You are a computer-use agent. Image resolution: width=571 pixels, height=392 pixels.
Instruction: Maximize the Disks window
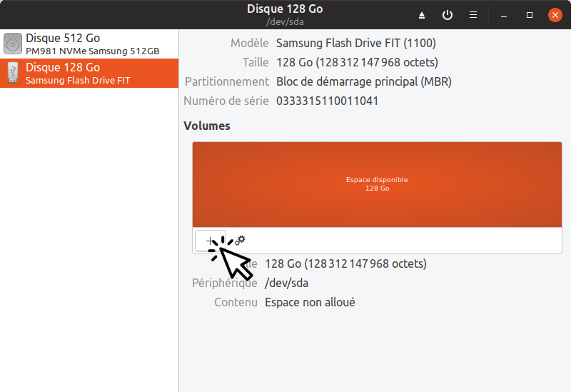tap(530, 15)
